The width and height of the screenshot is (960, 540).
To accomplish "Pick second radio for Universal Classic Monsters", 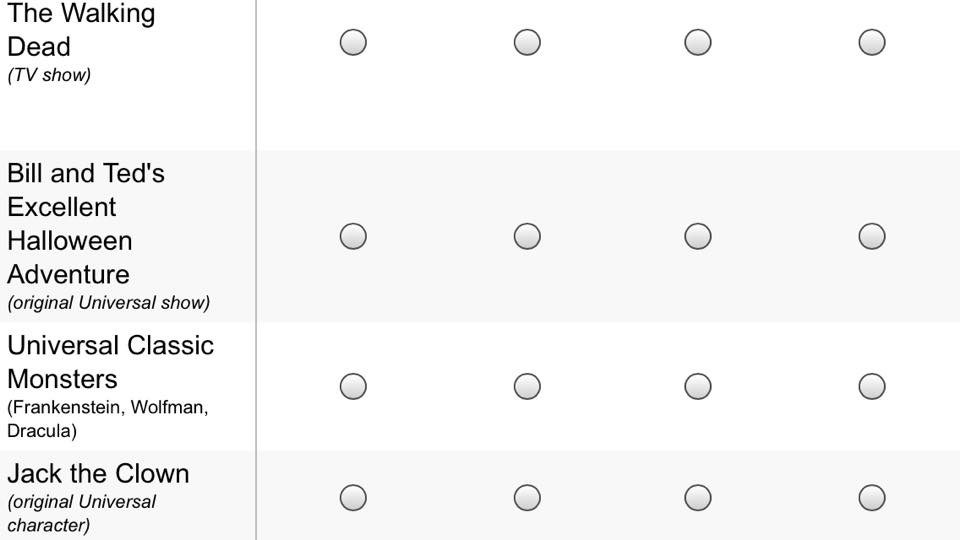I will coord(527,386).
